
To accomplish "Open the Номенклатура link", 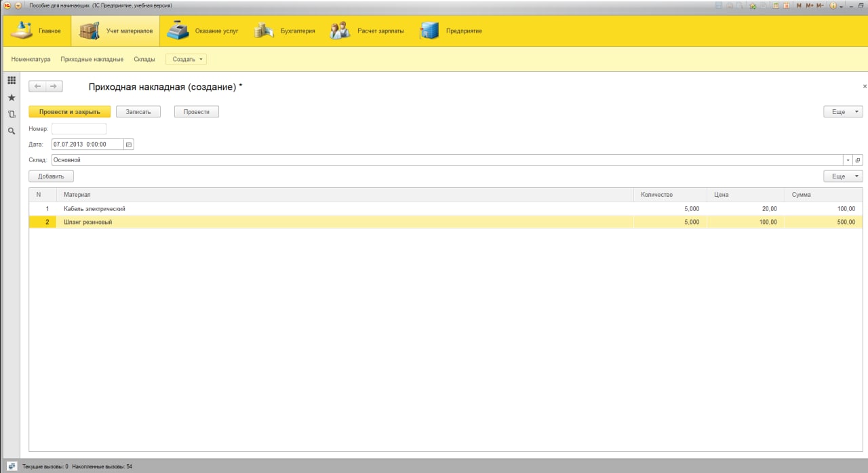I will (x=31, y=60).
